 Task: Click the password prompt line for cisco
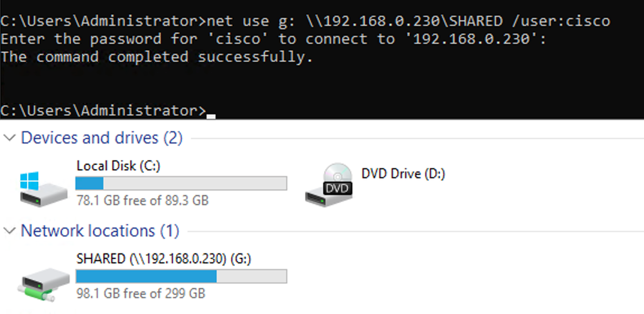(274, 39)
